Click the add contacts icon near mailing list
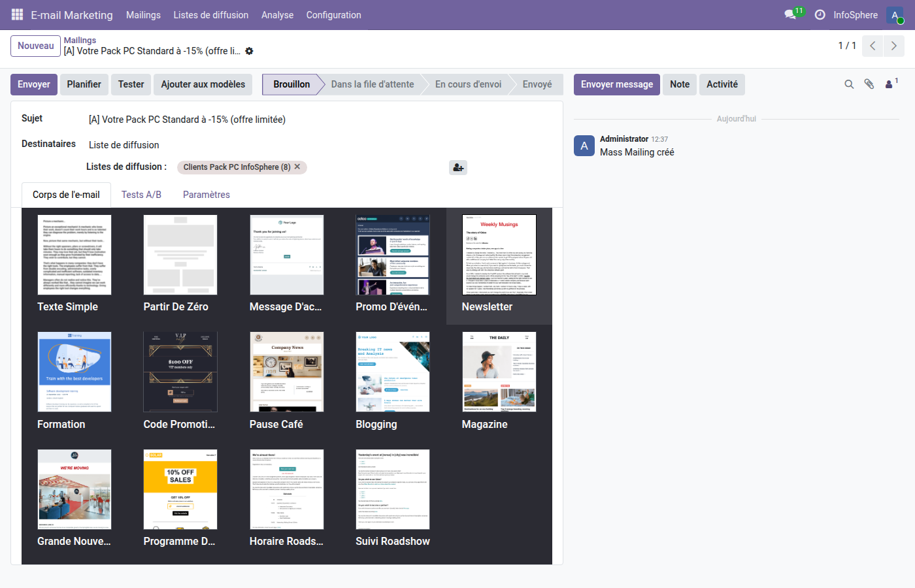Image resolution: width=915 pixels, height=588 pixels. point(458,168)
